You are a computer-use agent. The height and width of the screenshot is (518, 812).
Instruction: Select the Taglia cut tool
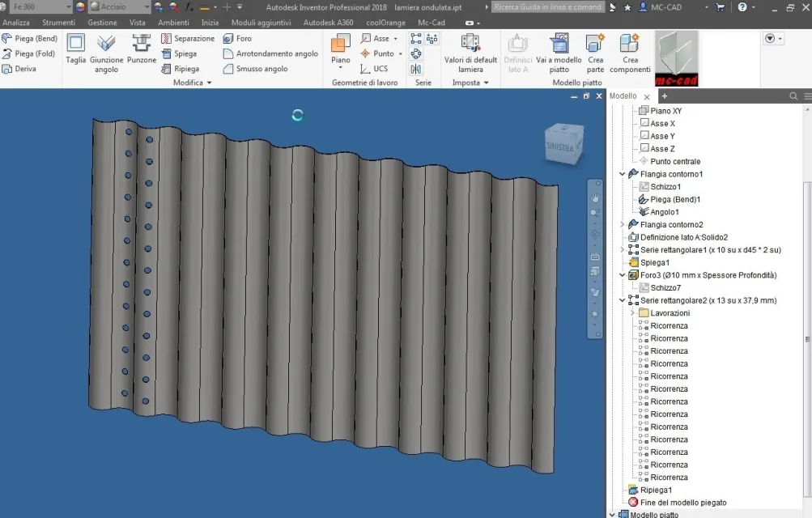click(x=75, y=49)
